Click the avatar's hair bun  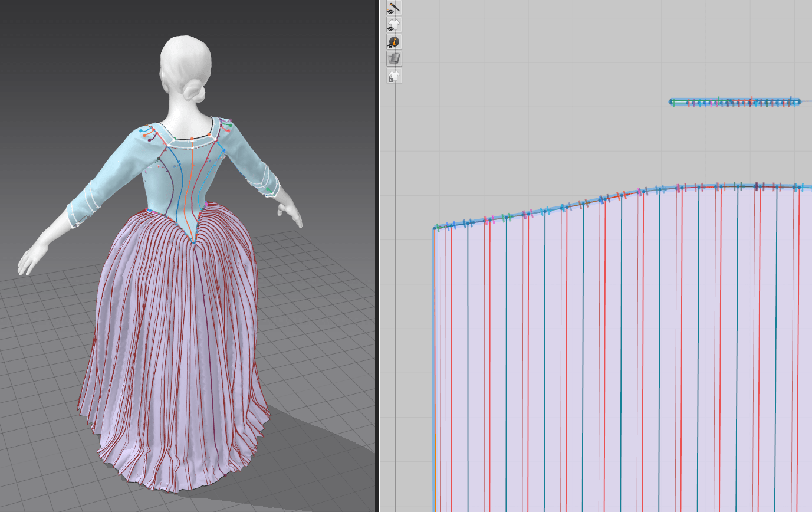coord(195,91)
